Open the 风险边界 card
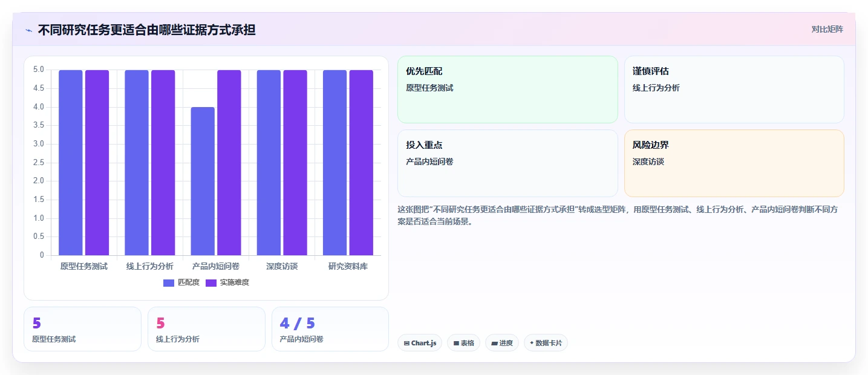The image size is (868, 375). pyautogui.click(x=734, y=163)
